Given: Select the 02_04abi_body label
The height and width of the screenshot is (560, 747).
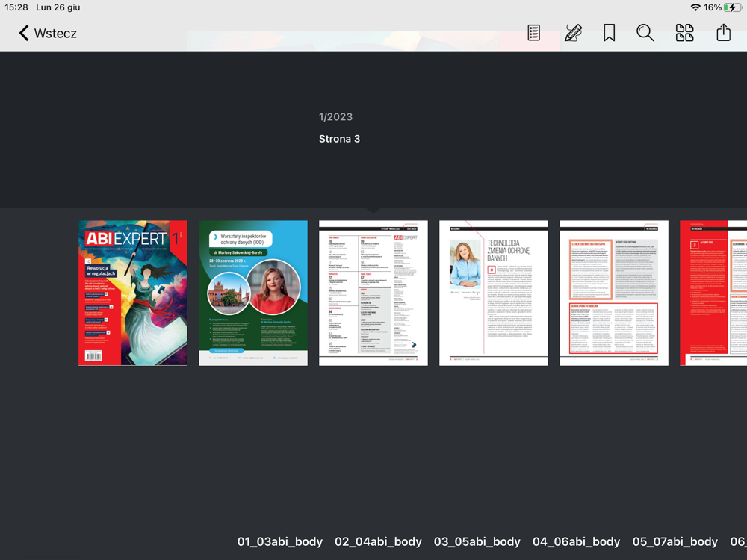Looking at the screenshot, I should coord(378,541).
